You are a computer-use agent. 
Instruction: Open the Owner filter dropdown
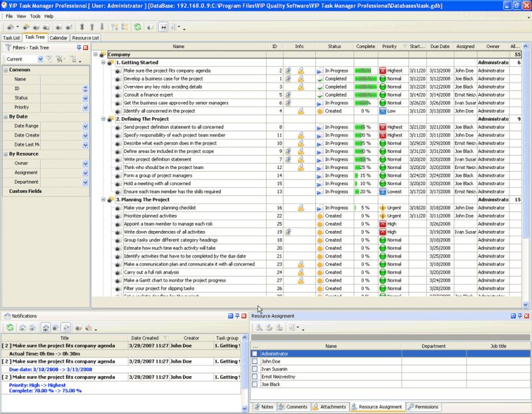[85, 163]
